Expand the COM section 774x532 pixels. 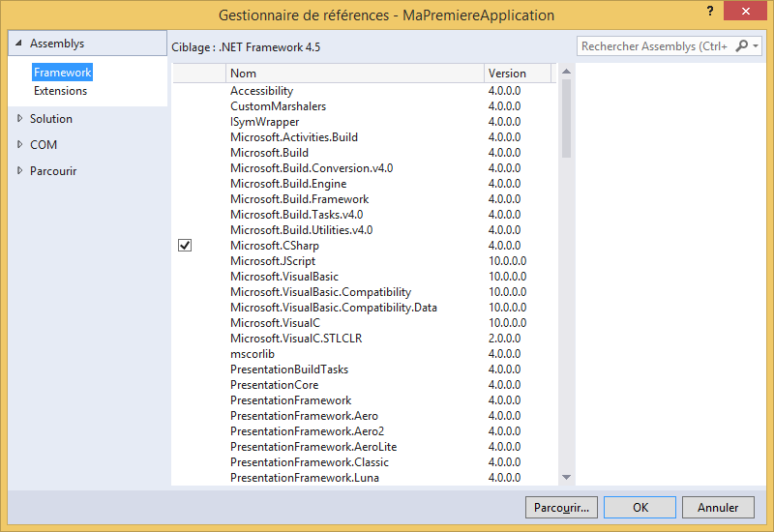tap(19, 144)
